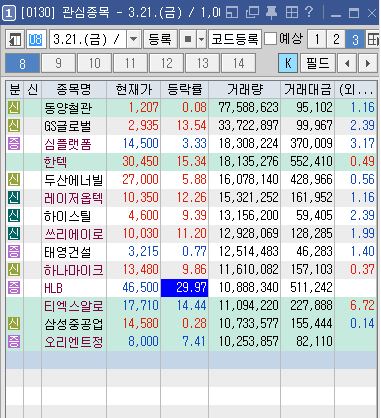
Task: Click the 13.54 change rate for GS글로벌
Action: [192, 126]
